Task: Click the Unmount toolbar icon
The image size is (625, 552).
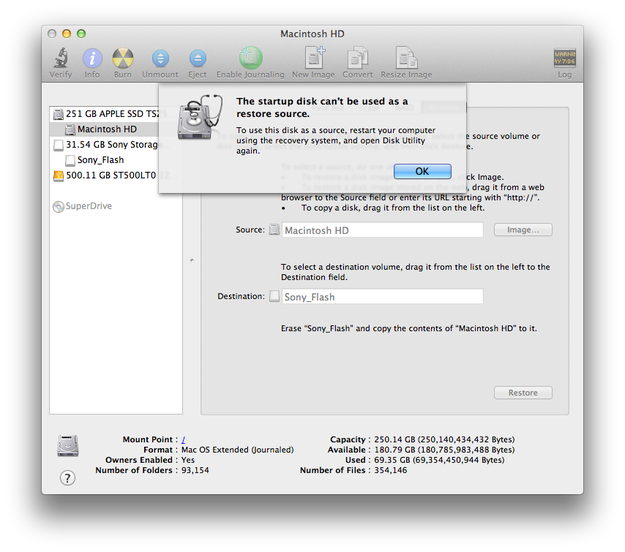Action: click(160, 58)
